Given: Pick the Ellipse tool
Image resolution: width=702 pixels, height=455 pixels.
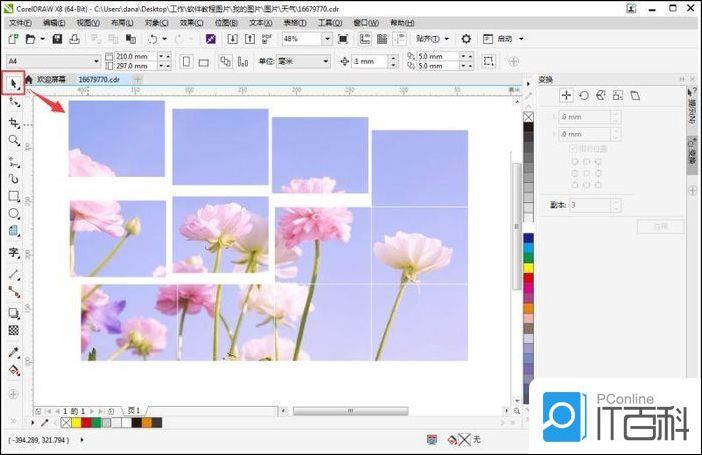Looking at the screenshot, I should [14, 214].
